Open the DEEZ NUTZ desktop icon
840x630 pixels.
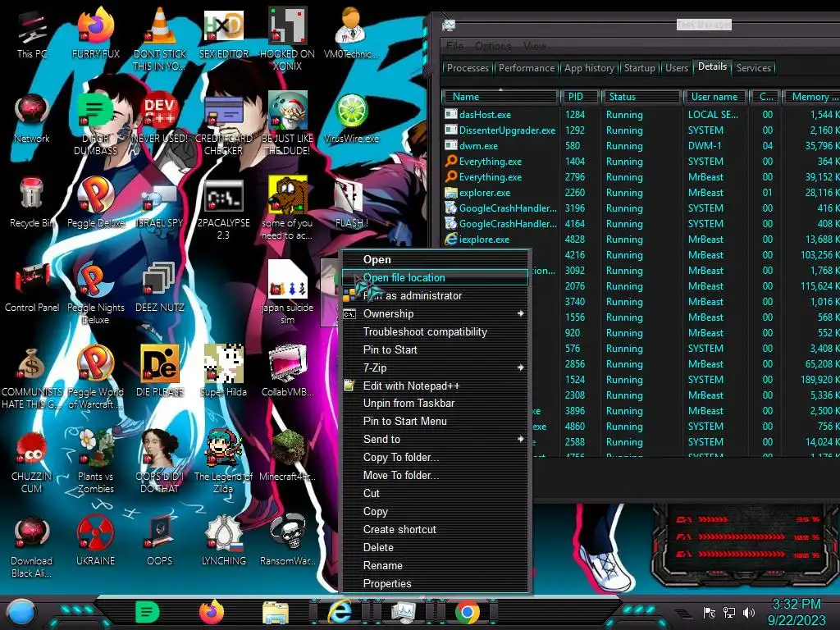pos(159,287)
